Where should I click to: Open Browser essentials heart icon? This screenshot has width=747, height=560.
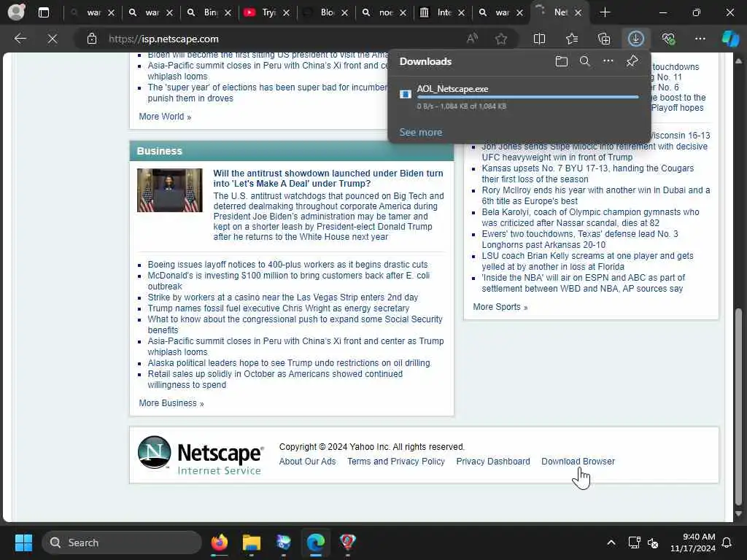(668, 39)
